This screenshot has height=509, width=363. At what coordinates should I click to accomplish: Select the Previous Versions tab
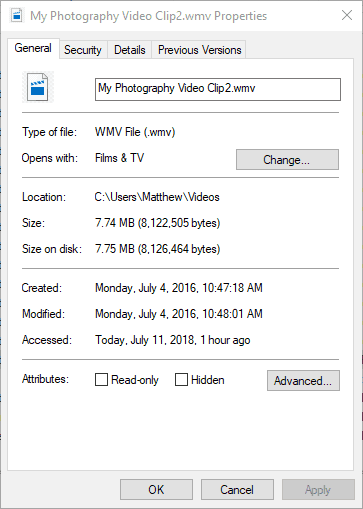[x=199, y=50]
